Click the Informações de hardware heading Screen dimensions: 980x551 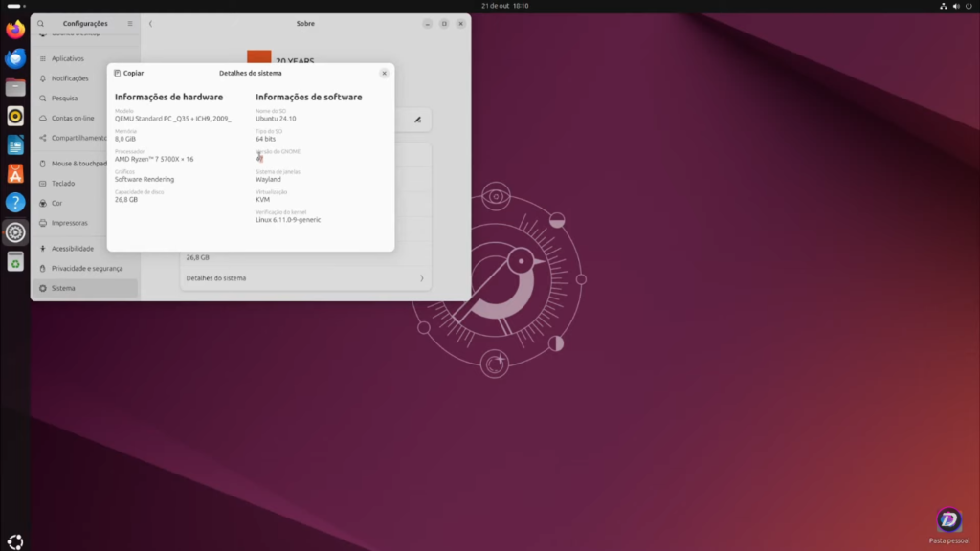[168, 97]
